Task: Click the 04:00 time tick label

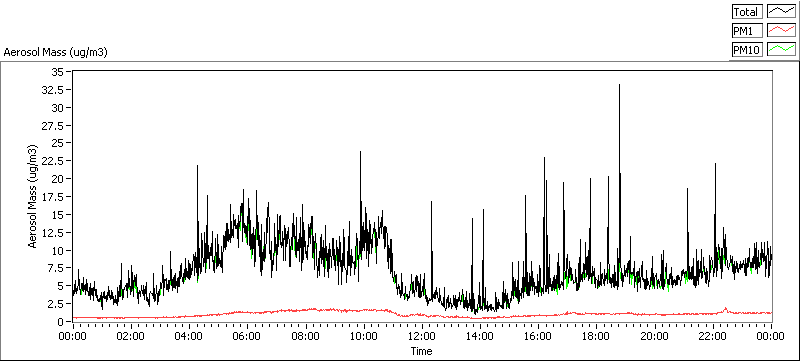Action: [x=190, y=336]
